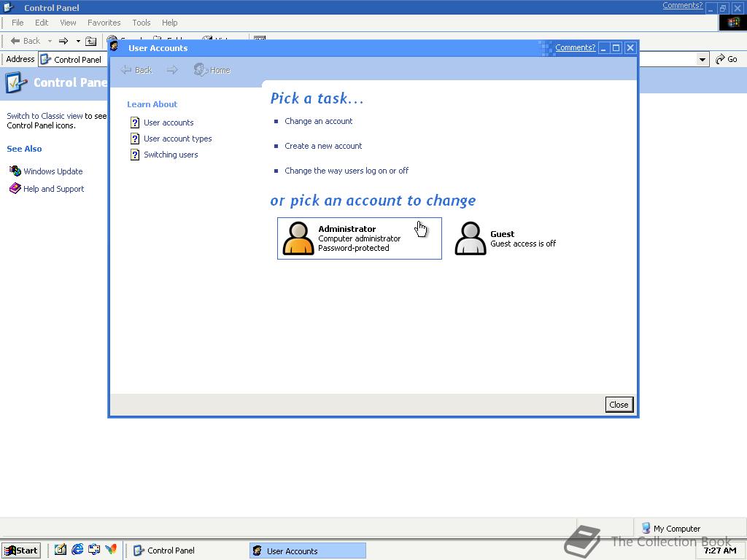Open the View menu
The image size is (747, 560).
point(68,23)
